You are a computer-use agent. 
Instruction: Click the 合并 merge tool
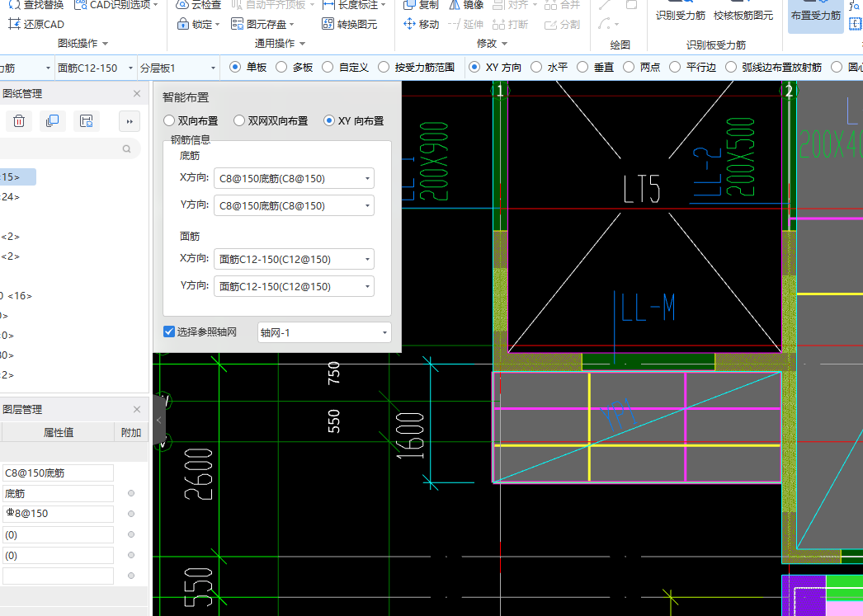[x=562, y=4]
